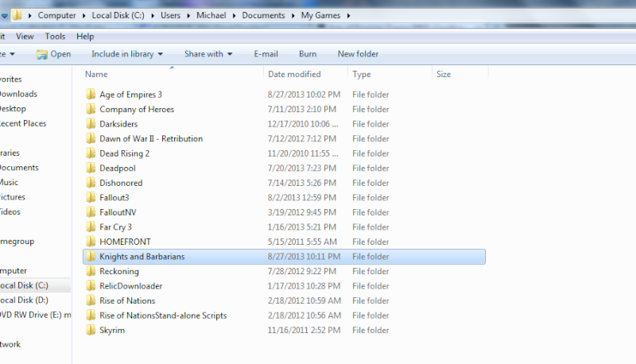Select Music in the navigation pane

(x=9, y=183)
